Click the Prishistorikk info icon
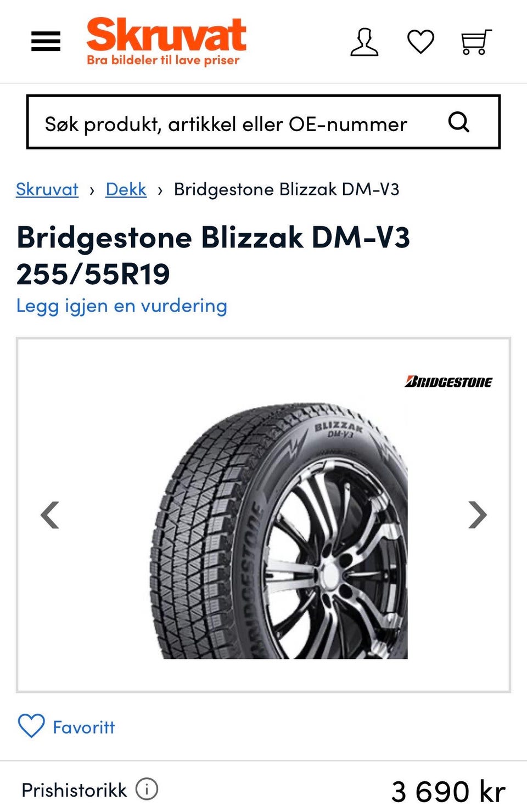 click(x=147, y=790)
